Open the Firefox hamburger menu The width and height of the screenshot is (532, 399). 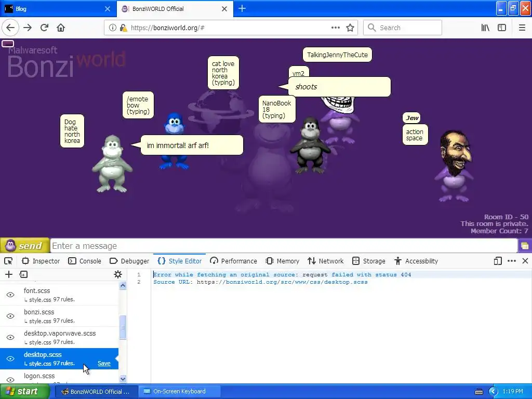(x=522, y=28)
